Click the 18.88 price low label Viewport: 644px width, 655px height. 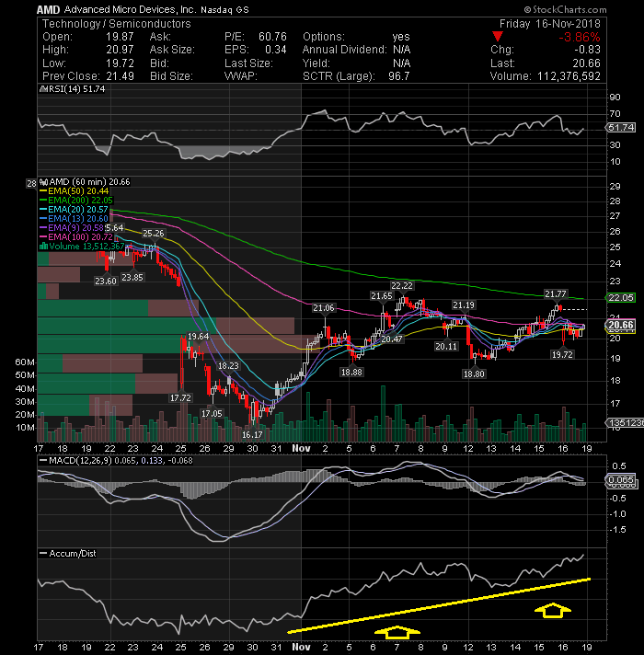pyautogui.click(x=351, y=373)
